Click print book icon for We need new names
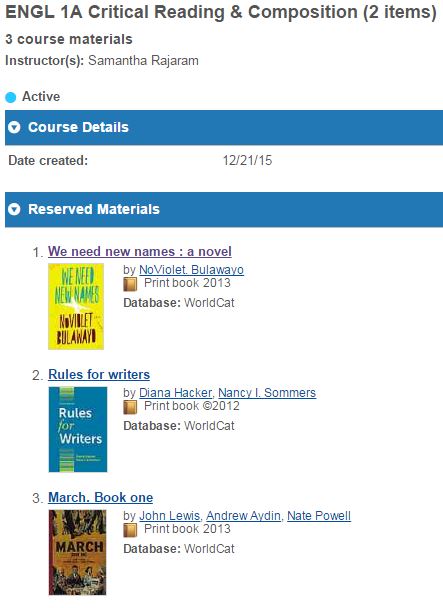This screenshot has width=443, height=608. [x=130, y=284]
